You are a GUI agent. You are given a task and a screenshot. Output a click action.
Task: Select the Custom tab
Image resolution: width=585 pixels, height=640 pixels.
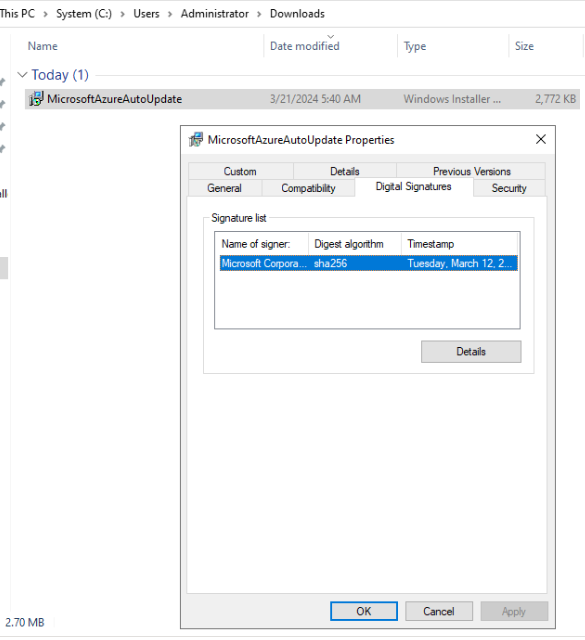pyautogui.click(x=240, y=171)
